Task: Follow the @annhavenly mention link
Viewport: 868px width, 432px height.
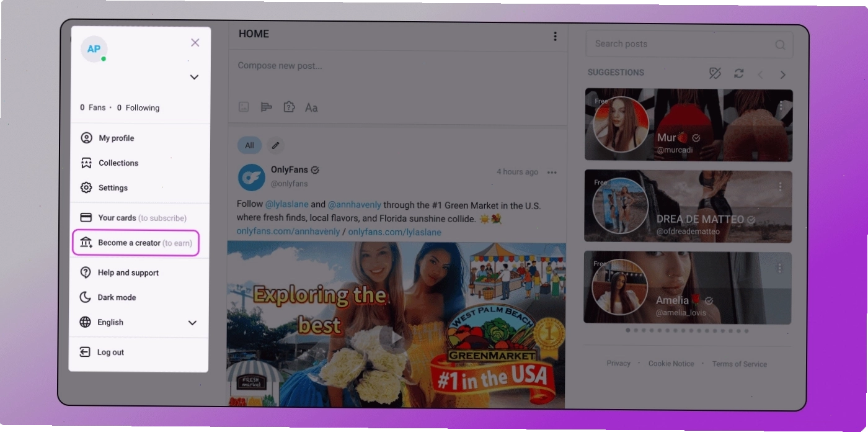Action: coord(355,204)
